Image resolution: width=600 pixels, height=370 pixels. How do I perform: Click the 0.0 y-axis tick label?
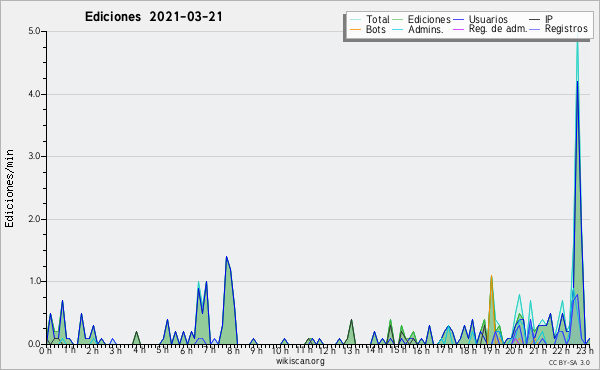click(34, 344)
